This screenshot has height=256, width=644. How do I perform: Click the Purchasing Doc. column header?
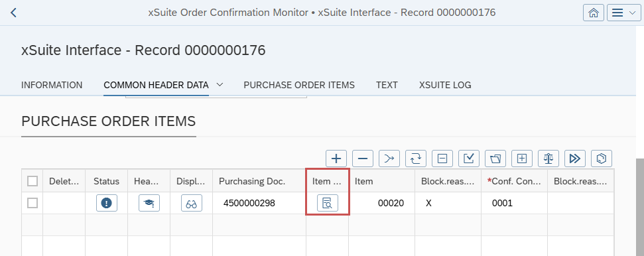pyautogui.click(x=259, y=181)
